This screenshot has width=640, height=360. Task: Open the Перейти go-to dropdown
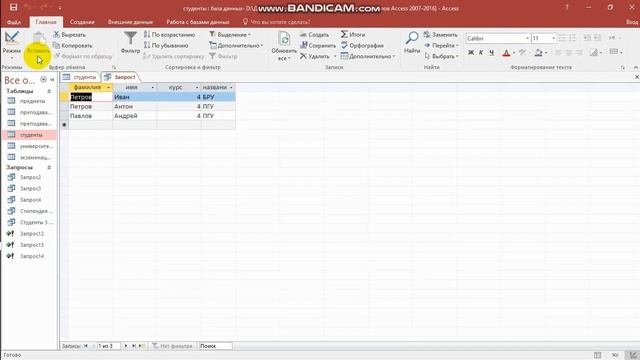click(442, 46)
